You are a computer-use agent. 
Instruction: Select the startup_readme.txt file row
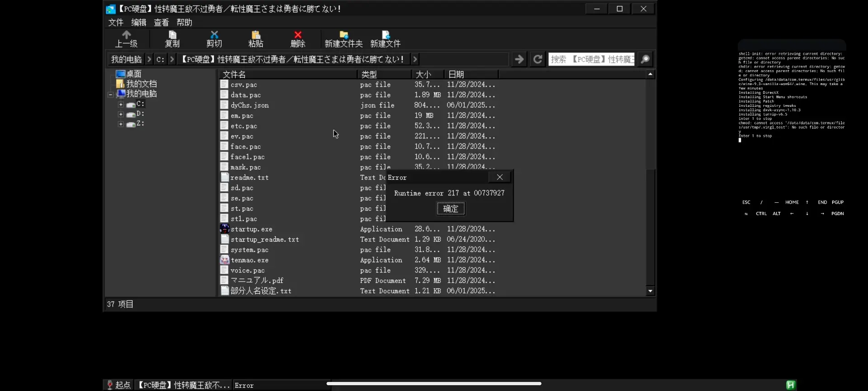tap(358, 239)
